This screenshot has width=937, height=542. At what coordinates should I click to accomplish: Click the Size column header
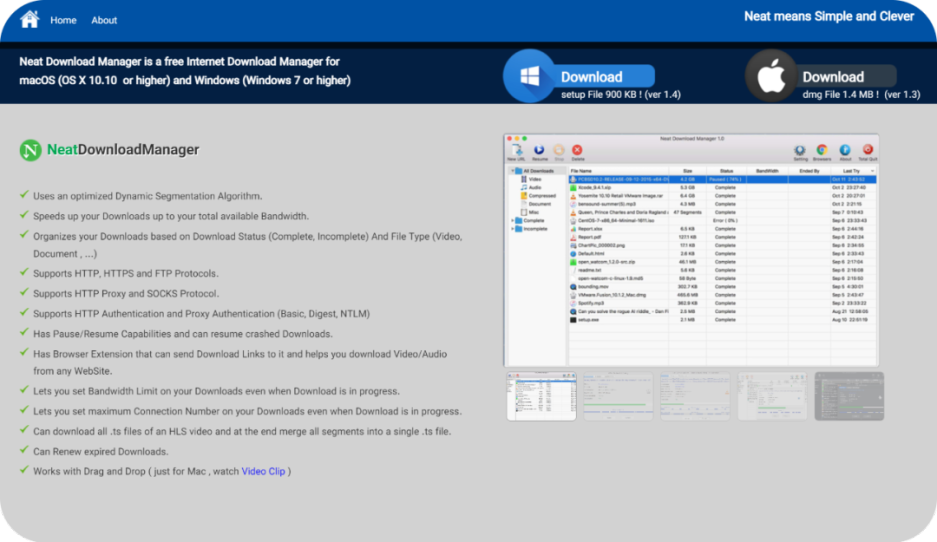688,171
